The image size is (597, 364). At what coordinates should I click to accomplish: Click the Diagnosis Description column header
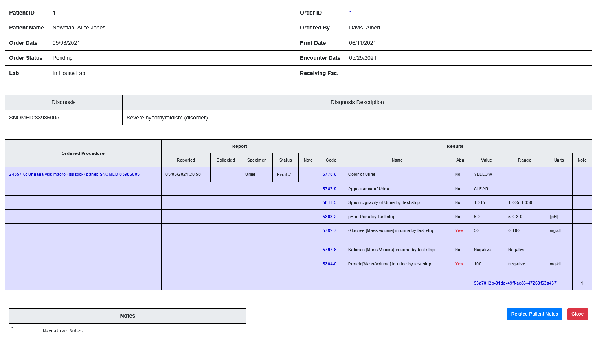tap(357, 102)
